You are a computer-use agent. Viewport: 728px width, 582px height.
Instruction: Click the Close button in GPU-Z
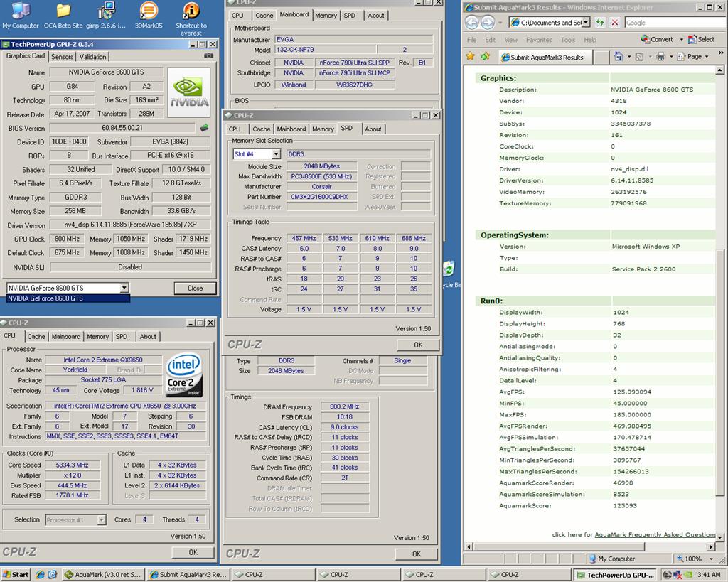click(x=195, y=289)
